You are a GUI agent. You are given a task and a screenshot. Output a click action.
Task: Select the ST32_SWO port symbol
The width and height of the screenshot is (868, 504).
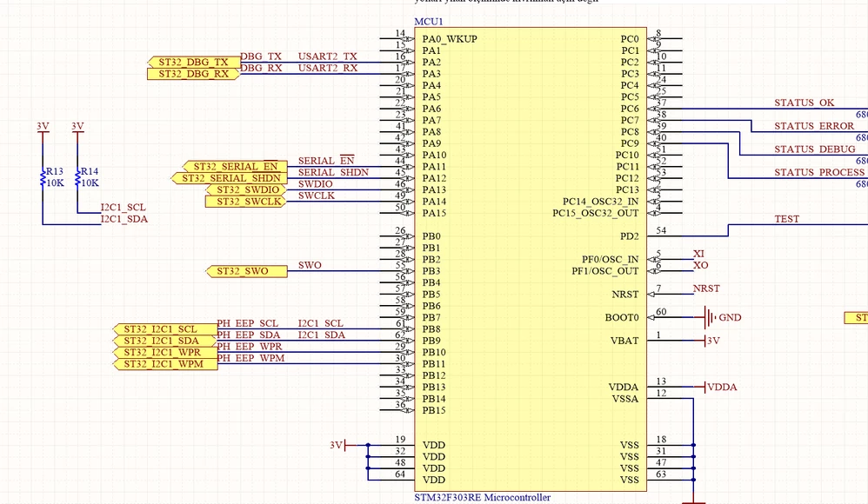point(246,271)
